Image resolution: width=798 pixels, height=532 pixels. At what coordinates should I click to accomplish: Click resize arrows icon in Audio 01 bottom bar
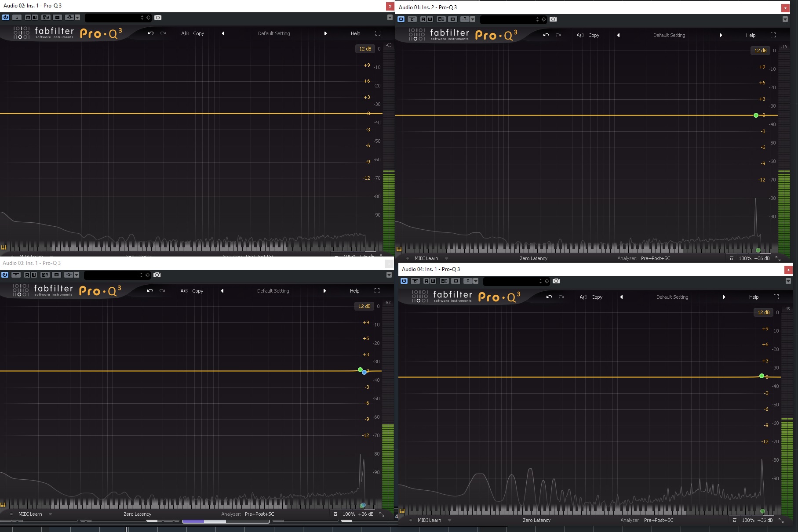(x=778, y=258)
